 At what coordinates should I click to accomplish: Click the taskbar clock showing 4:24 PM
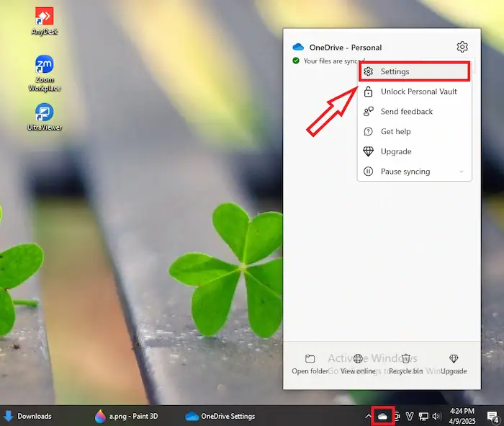(462, 416)
